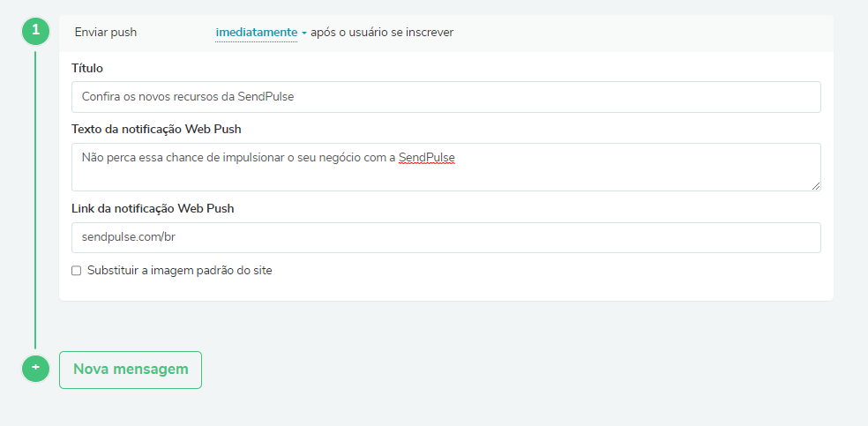Click the 'Título' field label
This screenshot has width=868, height=426.
pyautogui.click(x=87, y=68)
